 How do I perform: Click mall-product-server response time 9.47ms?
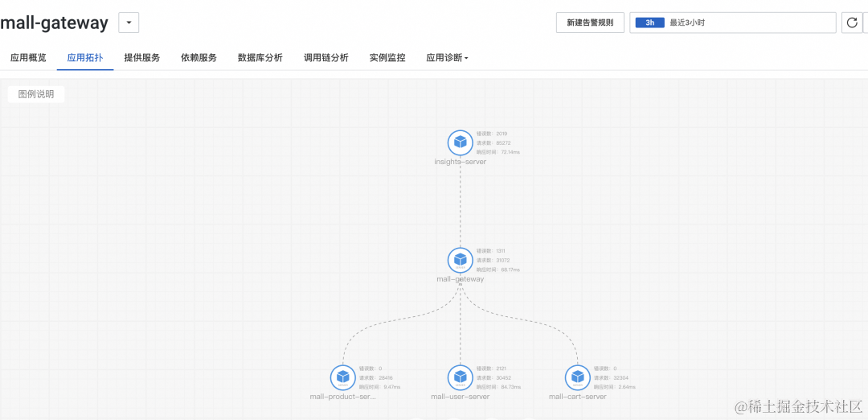point(379,387)
